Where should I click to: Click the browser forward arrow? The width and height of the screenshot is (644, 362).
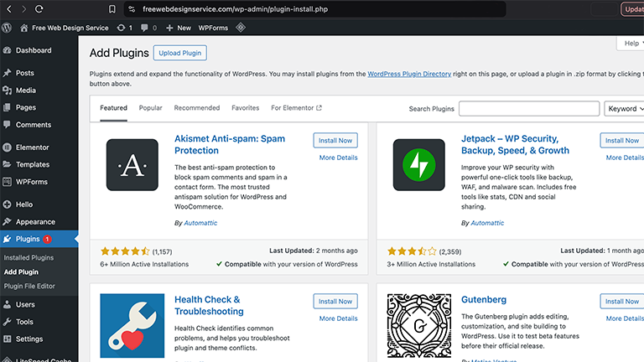[x=23, y=8]
